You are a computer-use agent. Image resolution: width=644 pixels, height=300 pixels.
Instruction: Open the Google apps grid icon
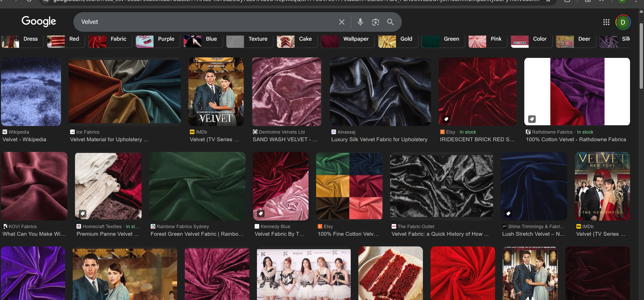606,22
